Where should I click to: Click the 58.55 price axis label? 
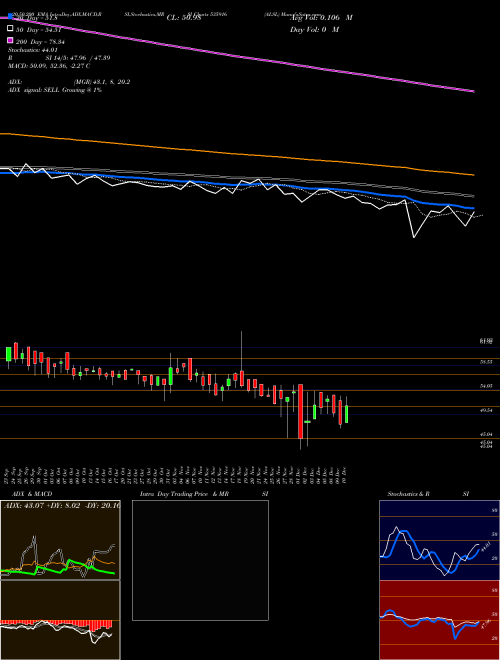[x=486, y=362]
